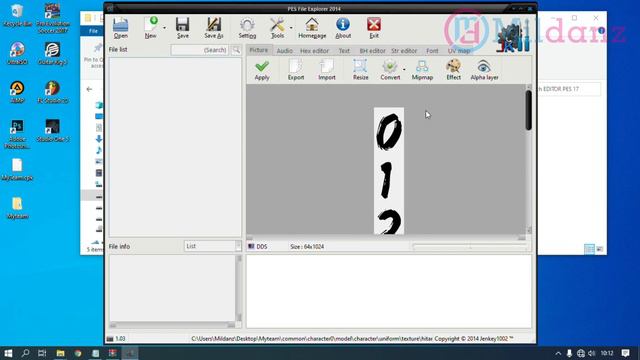
Task: Open the Tools icon
Action: coord(277,28)
